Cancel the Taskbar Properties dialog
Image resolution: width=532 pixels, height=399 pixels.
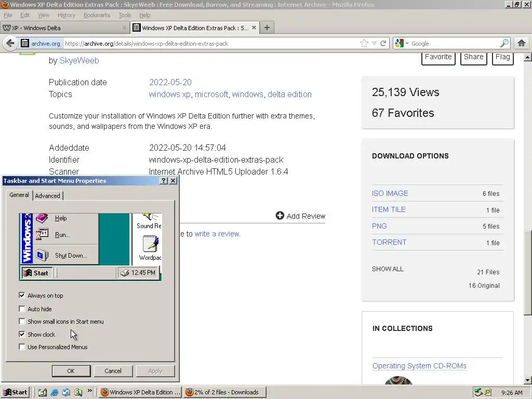tap(113, 371)
